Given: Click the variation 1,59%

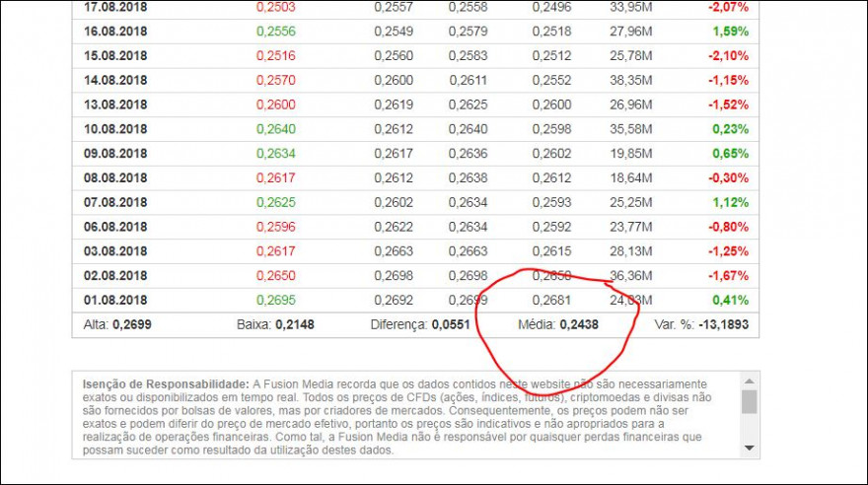Looking at the screenshot, I should [731, 32].
